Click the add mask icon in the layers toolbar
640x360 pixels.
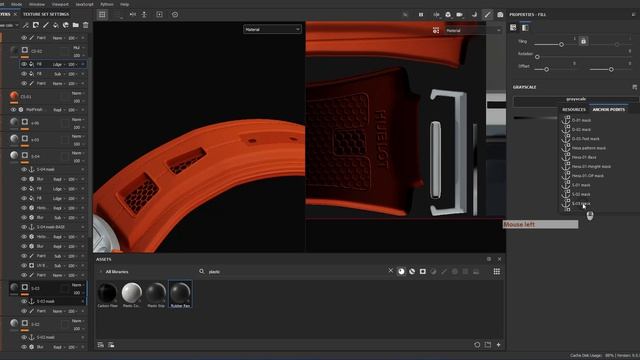(36, 25)
